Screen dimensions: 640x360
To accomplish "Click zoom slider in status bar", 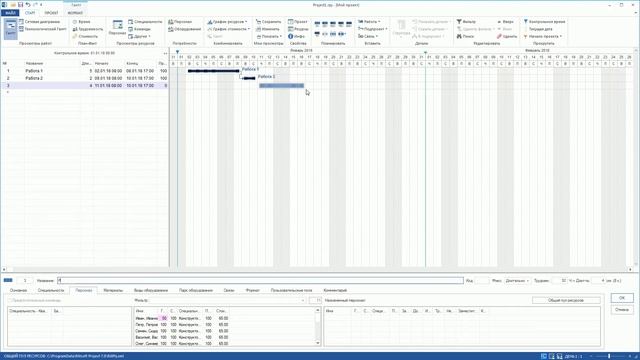I will point(609,356).
